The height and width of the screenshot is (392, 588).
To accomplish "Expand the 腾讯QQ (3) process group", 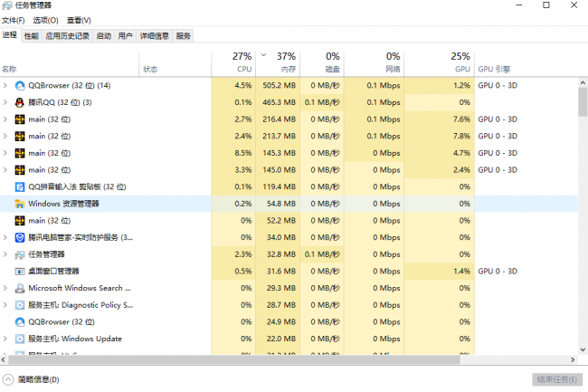I will coord(5,102).
